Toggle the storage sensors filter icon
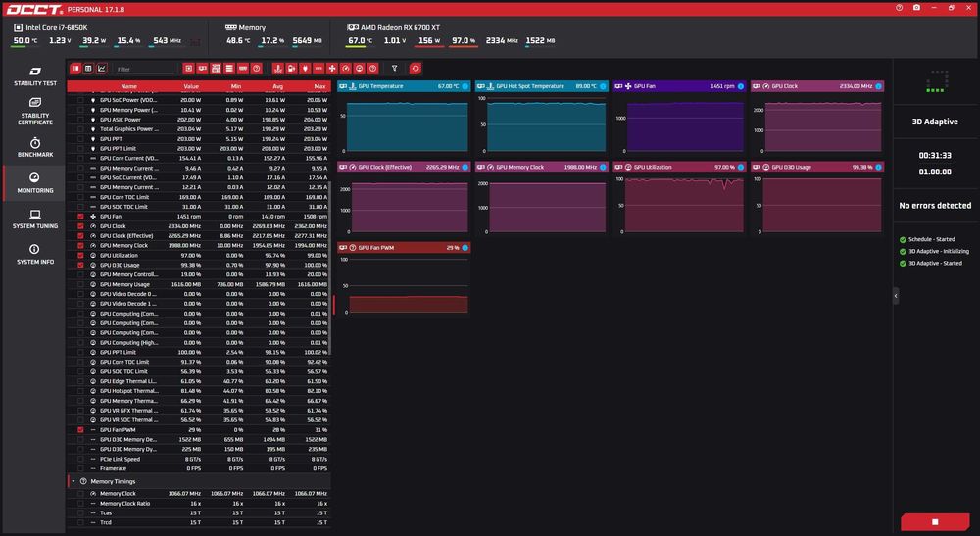980x536 pixels. (229, 68)
